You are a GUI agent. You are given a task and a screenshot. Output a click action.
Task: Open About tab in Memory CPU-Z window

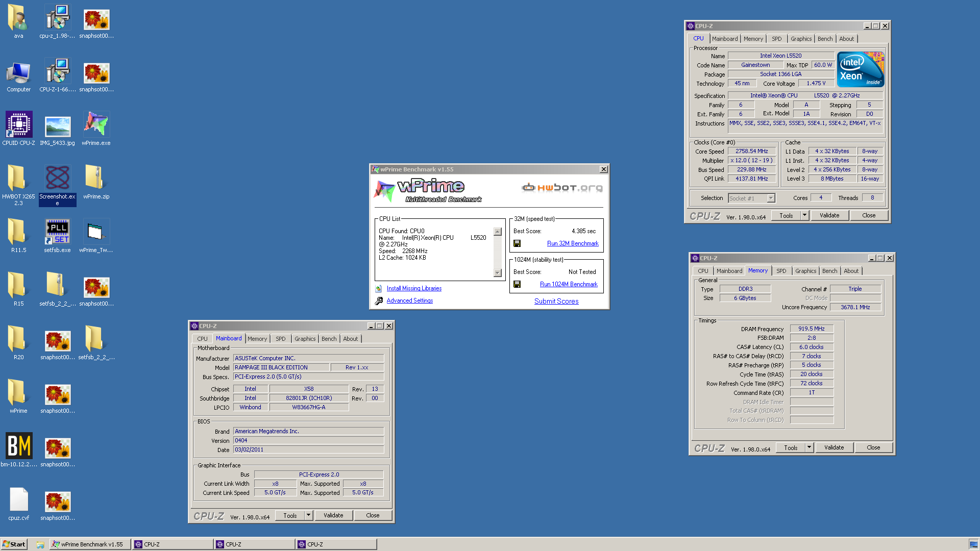pyautogui.click(x=851, y=271)
